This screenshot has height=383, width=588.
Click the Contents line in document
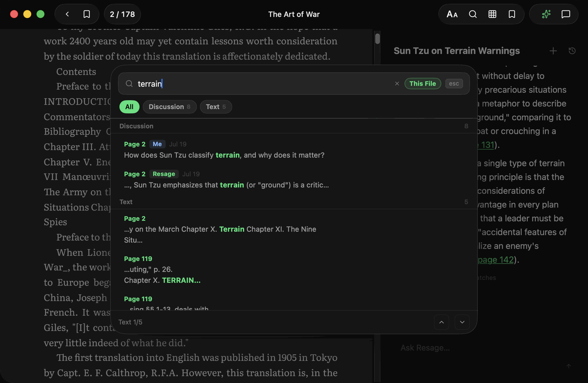pyautogui.click(x=76, y=71)
